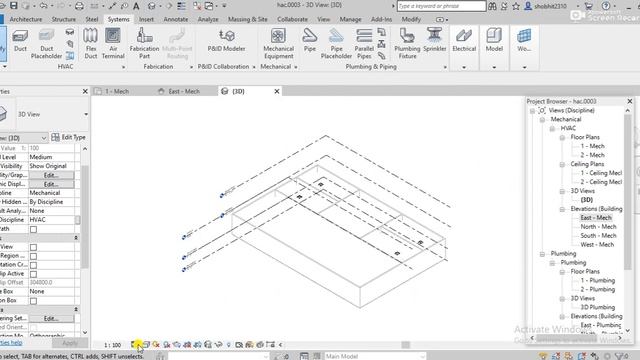Click the Pipe Fitting small icon

click(381, 32)
